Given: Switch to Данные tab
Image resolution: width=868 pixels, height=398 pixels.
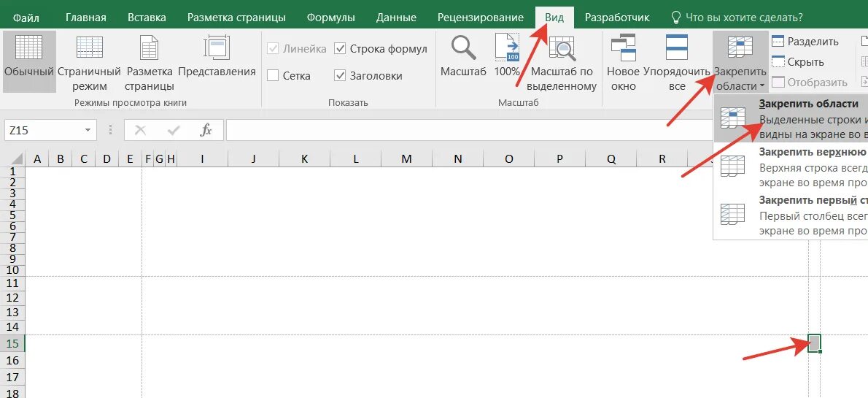Looking at the screenshot, I should [396, 18].
